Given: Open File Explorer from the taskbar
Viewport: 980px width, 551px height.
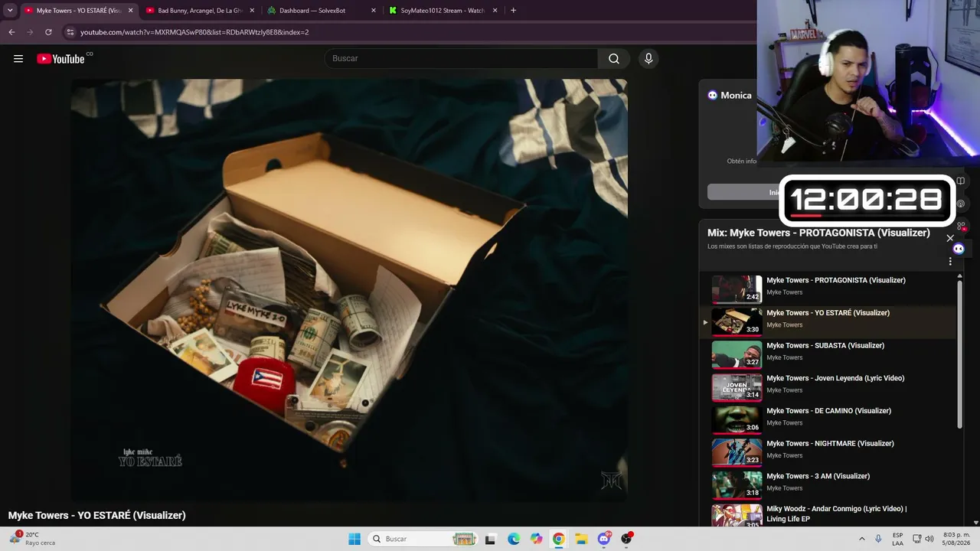Looking at the screenshot, I should click(581, 539).
